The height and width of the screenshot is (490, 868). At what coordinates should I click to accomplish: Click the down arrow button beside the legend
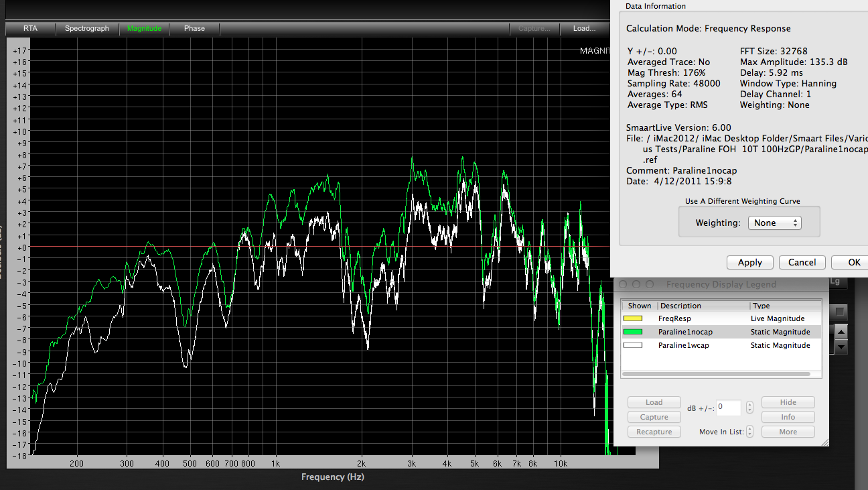[x=842, y=347]
